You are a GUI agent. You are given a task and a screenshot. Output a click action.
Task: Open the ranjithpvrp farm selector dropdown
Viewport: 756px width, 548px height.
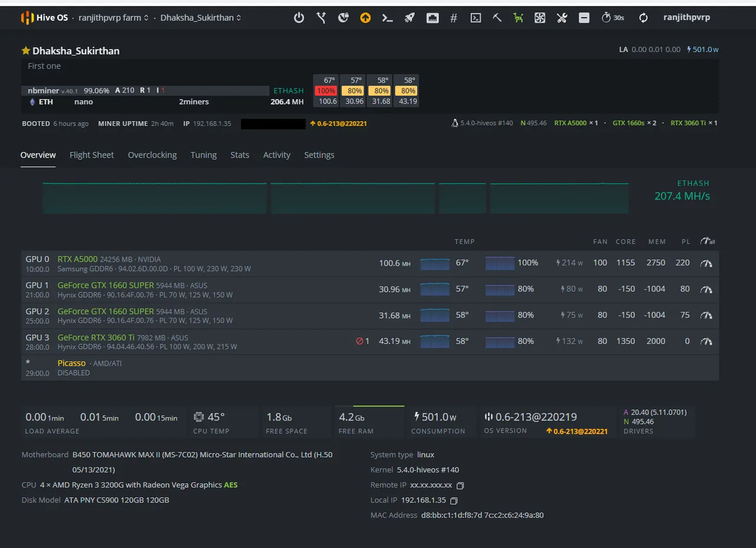click(x=113, y=18)
